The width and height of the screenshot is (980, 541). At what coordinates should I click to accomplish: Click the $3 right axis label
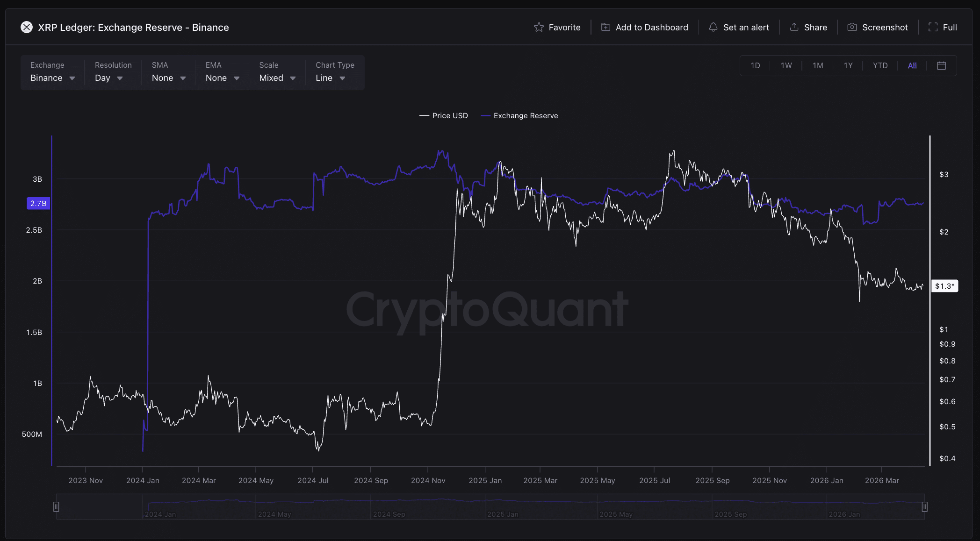tap(944, 174)
